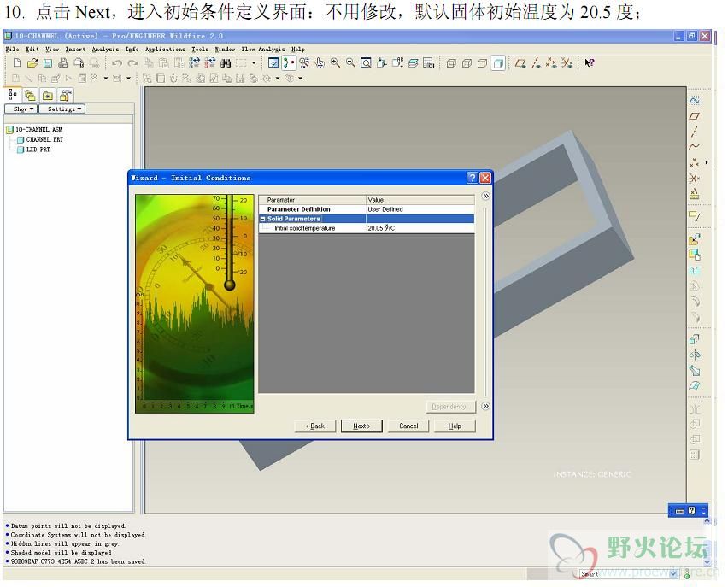
Task: Toggle Wireframe display mode
Action: 451,62
